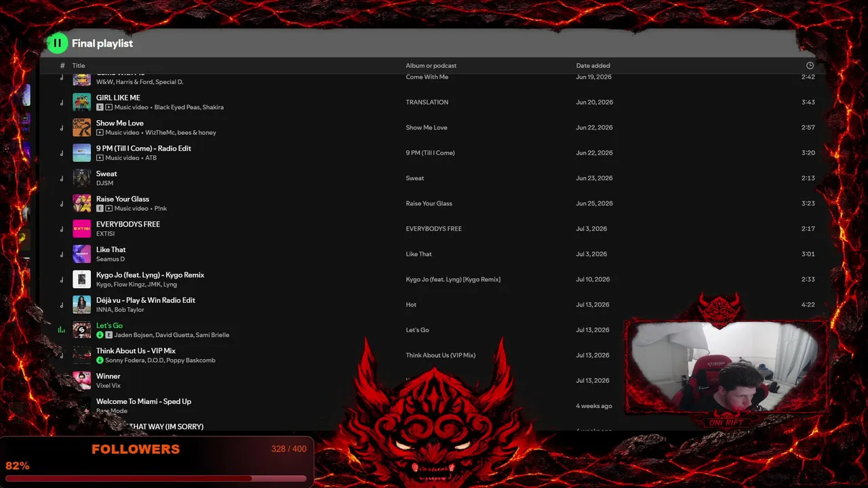Click the music video icon under Show Me Love
The height and width of the screenshot is (488, 868).
point(100,133)
